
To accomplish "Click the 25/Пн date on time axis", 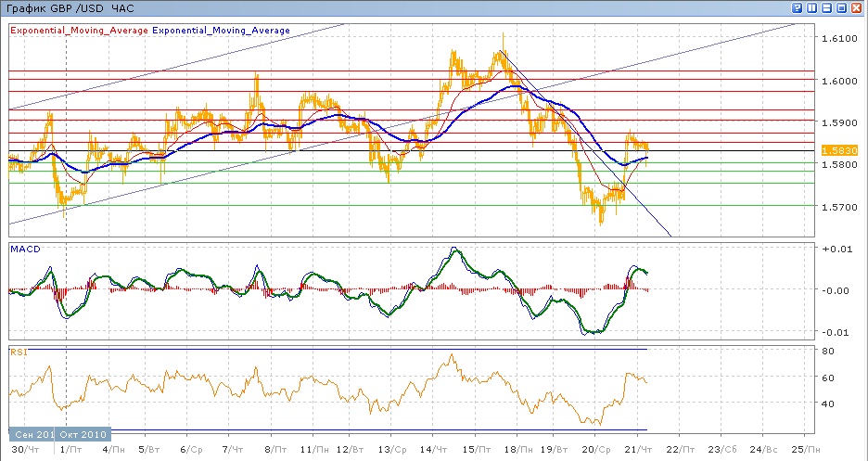I will pyautogui.click(x=805, y=449).
